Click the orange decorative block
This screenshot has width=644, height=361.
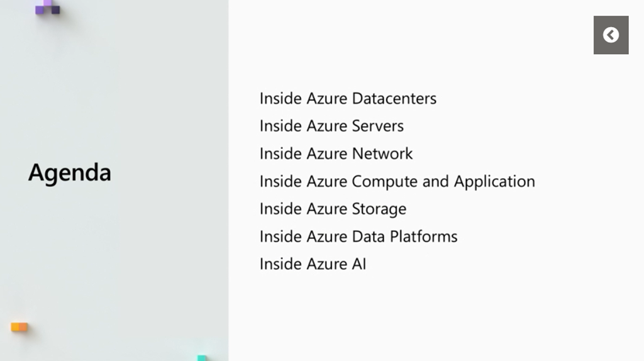[19, 327]
